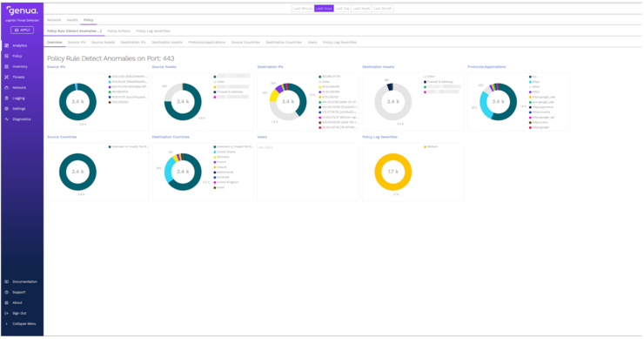Switch to the Policy Actions tab

(x=118, y=31)
